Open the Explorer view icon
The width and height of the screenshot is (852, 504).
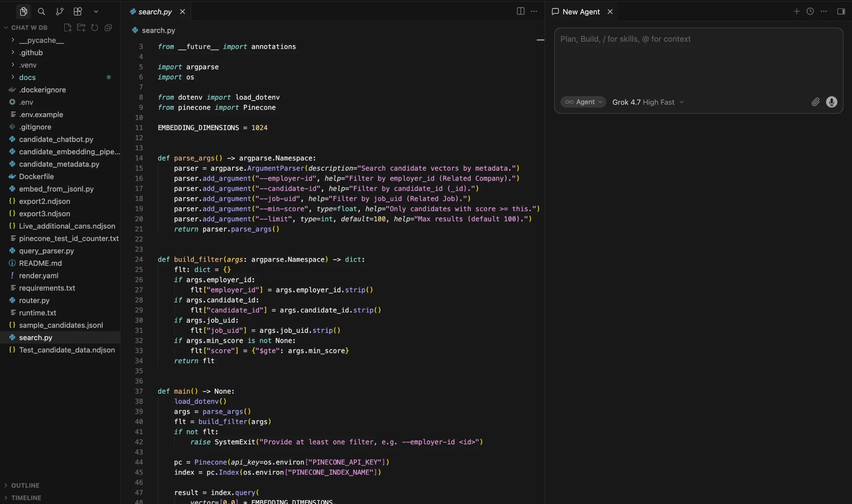[23, 11]
